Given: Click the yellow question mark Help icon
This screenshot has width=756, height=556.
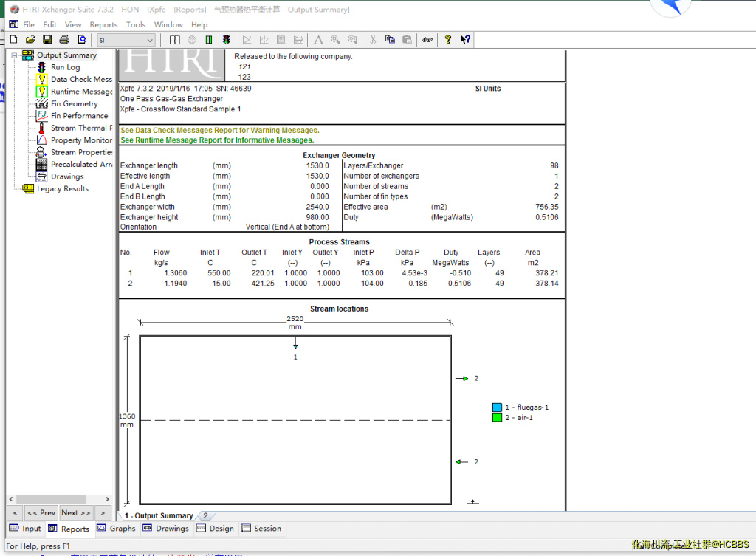Looking at the screenshot, I should pos(448,40).
